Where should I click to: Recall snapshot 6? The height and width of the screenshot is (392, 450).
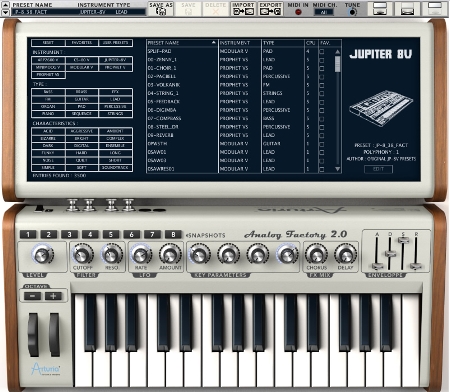131,234
